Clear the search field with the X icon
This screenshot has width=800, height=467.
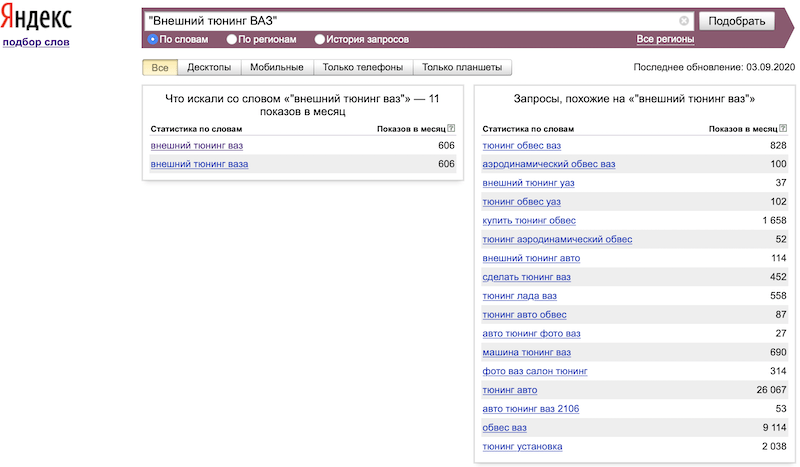click(x=684, y=21)
